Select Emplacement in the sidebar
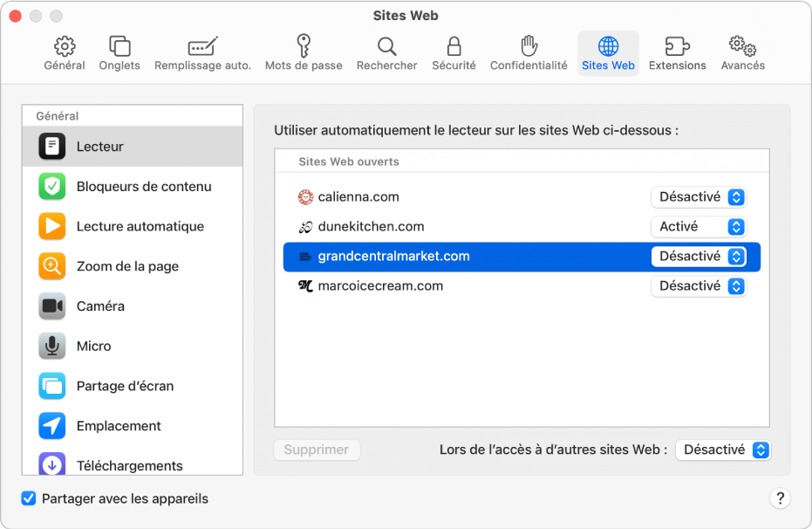Viewport: 812px width, 529px height. pyautogui.click(x=133, y=425)
